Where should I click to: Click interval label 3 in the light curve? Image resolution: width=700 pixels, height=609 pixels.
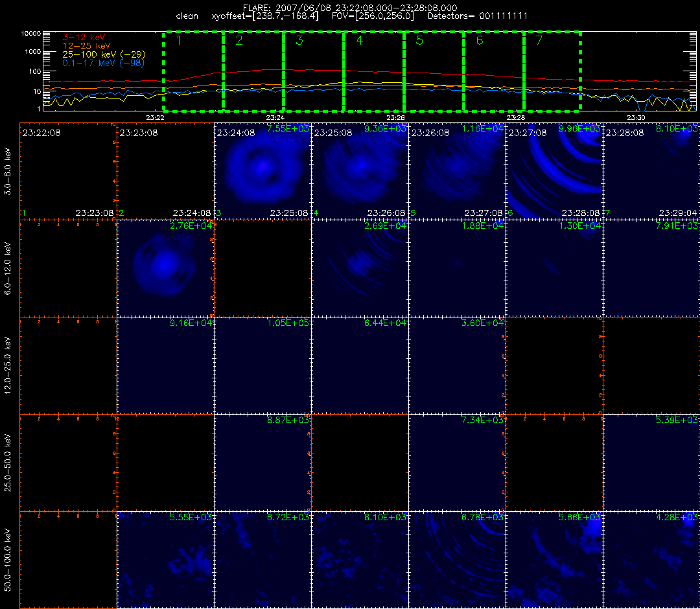[x=299, y=40]
